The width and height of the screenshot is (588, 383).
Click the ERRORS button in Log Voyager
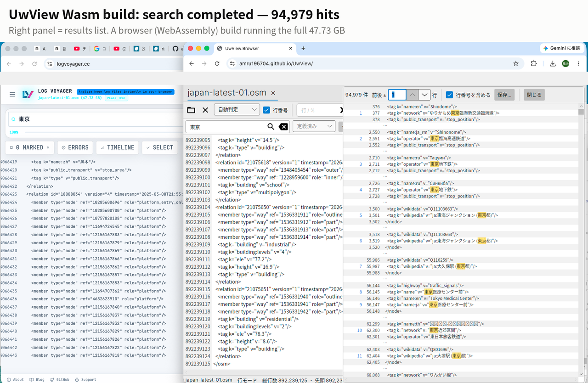75,147
